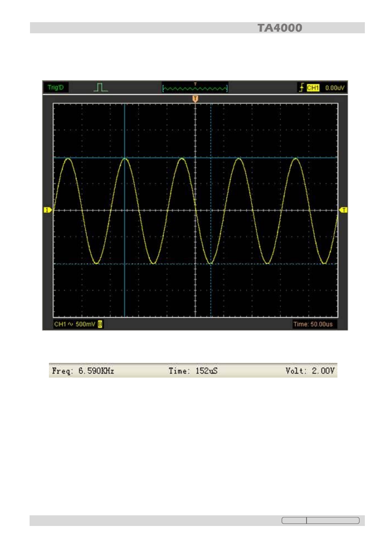Click the orange horizontal trigger position marker

click(x=195, y=99)
